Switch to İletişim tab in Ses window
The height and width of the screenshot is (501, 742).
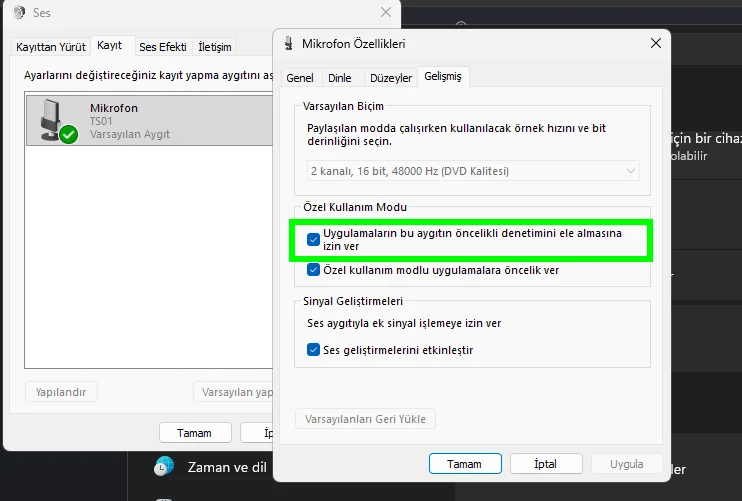tap(215, 47)
